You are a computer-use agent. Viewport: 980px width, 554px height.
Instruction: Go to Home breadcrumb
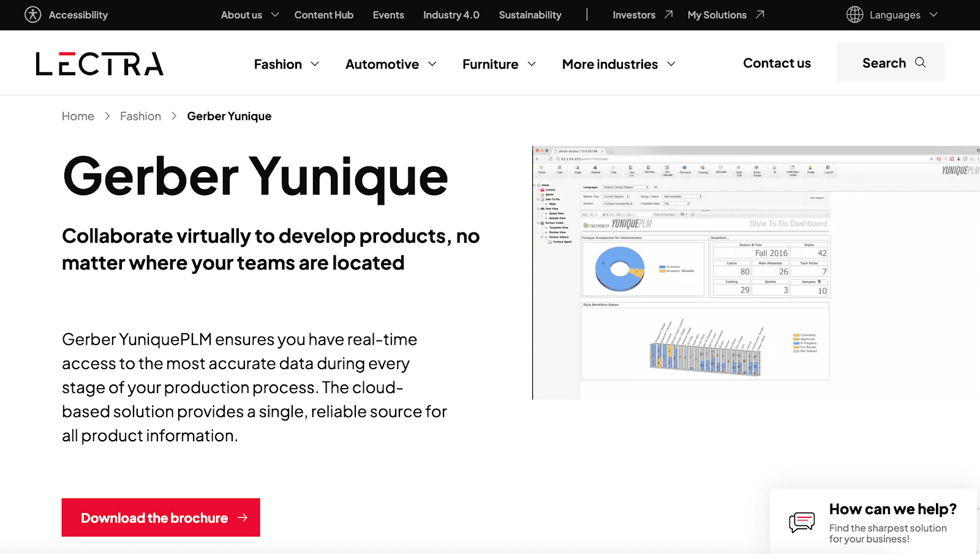pos(78,116)
